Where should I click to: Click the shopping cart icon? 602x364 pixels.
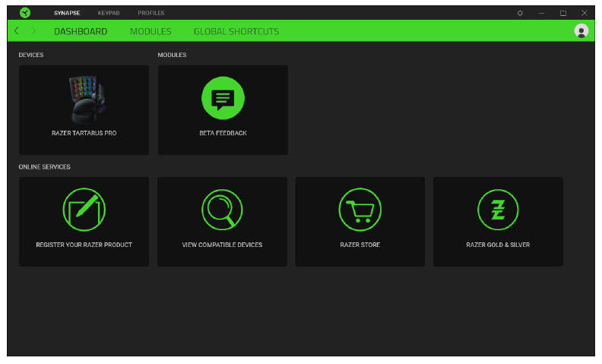(360, 209)
